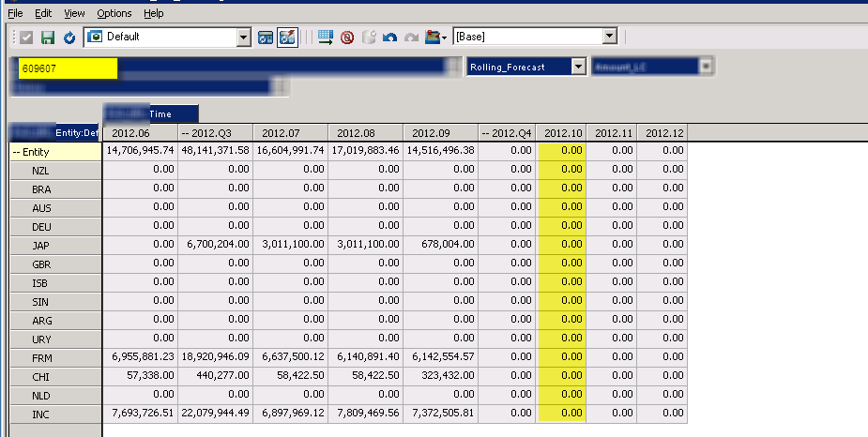The width and height of the screenshot is (868, 437).
Task: Click the Entity:Def row dimension tile
Action: [54, 133]
